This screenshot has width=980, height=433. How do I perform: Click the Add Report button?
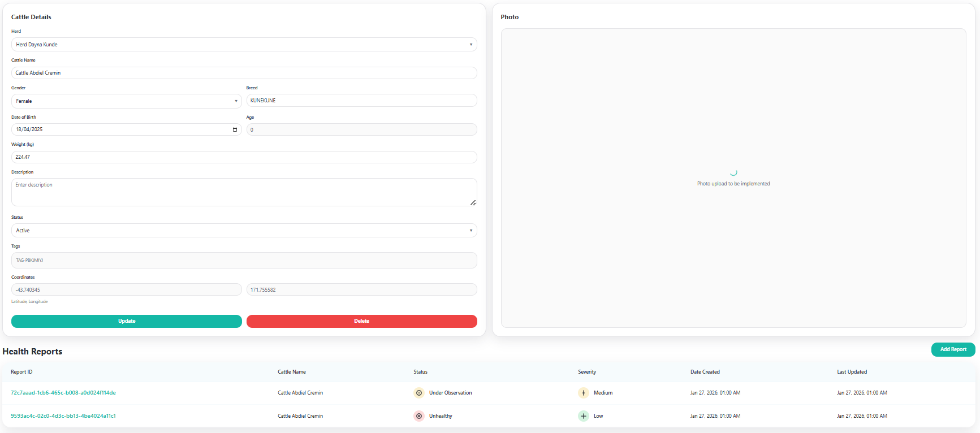point(953,349)
